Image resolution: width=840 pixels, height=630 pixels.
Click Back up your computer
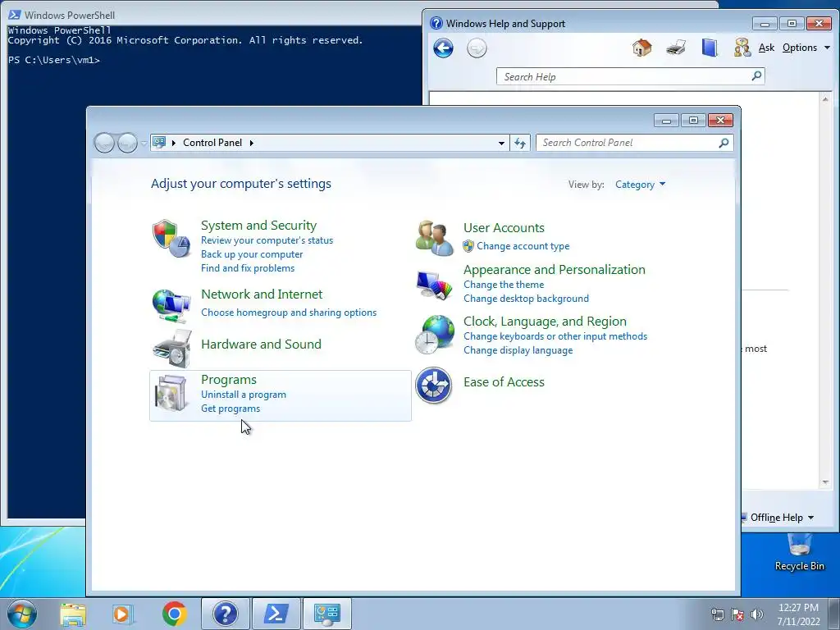[x=252, y=254]
